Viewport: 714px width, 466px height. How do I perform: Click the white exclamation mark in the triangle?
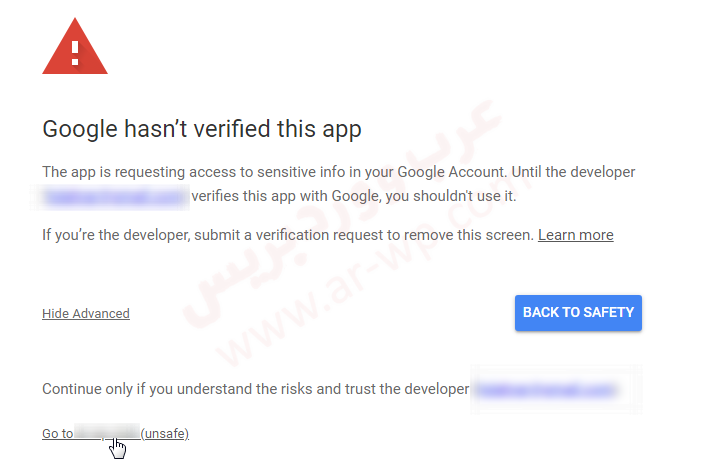75,51
